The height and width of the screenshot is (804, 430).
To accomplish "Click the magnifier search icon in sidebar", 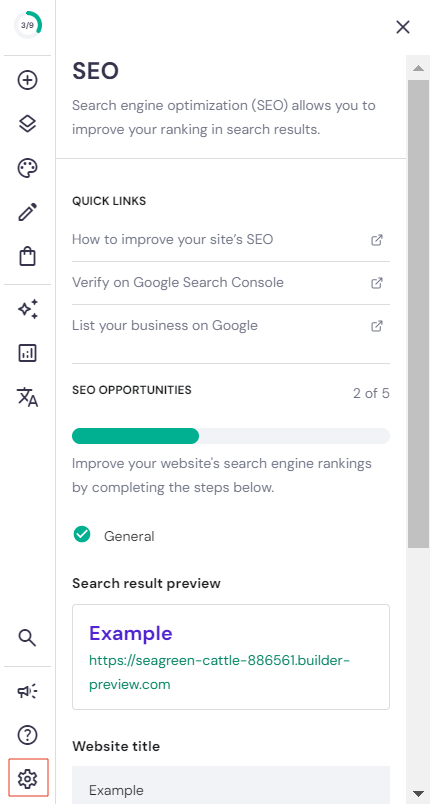I will [28, 638].
